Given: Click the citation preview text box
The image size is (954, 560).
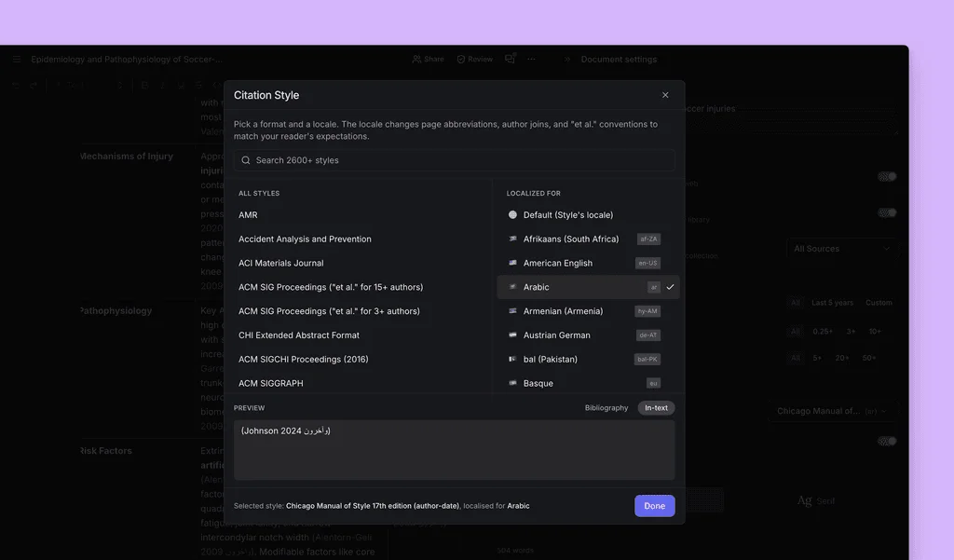Looking at the screenshot, I should click(454, 450).
